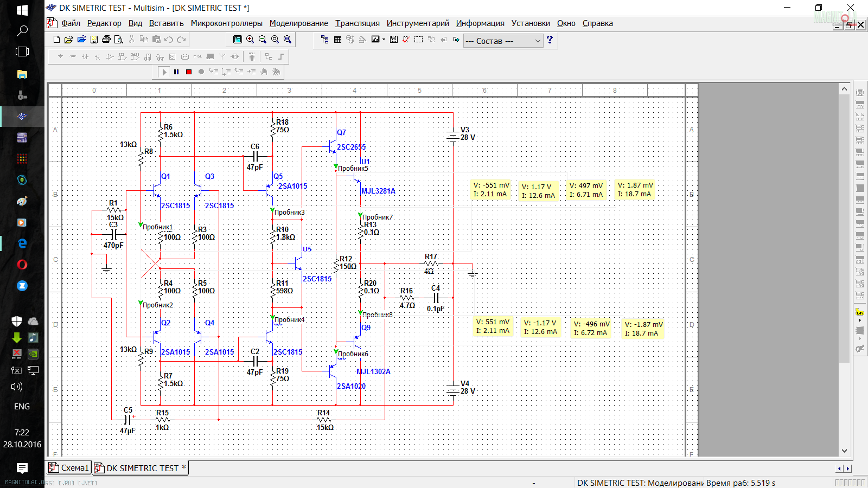
Task: Click the Zoom Out magnifier icon
Action: click(263, 40)
